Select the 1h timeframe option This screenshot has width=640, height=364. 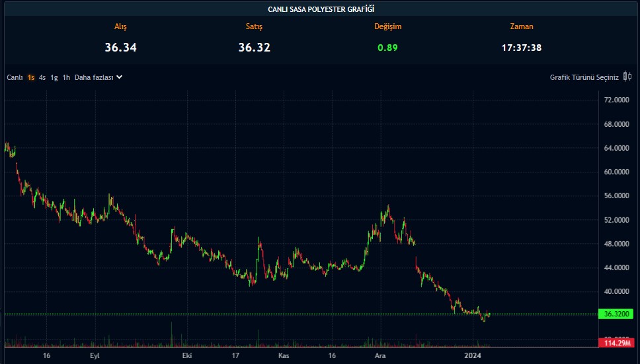coord(66,77)
